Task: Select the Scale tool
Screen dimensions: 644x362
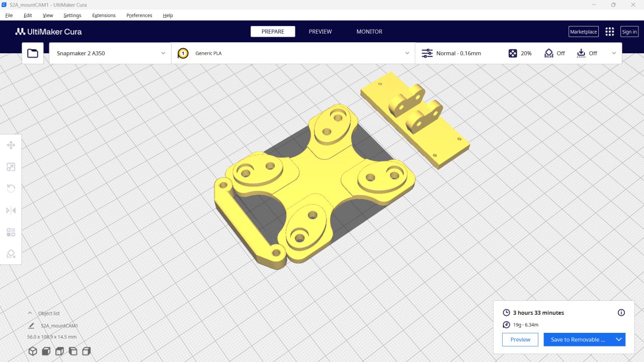Action: 11,167
